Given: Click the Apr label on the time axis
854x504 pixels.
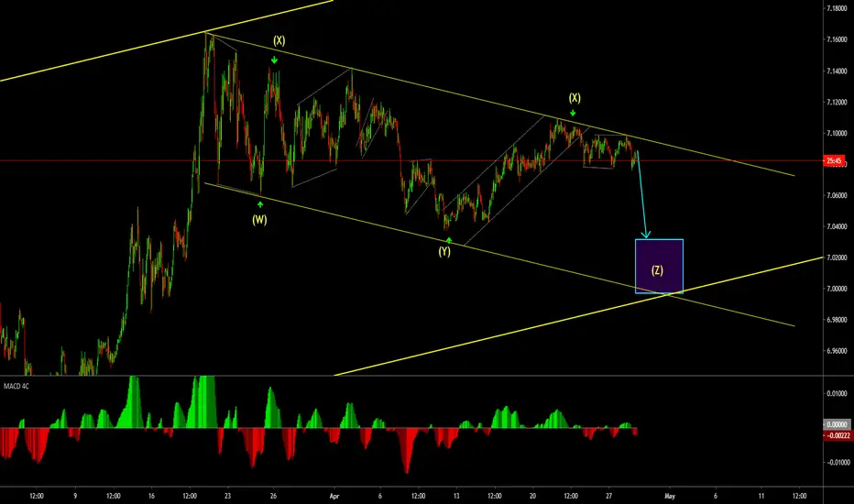Looking at the screenshot, I should 334,497.
